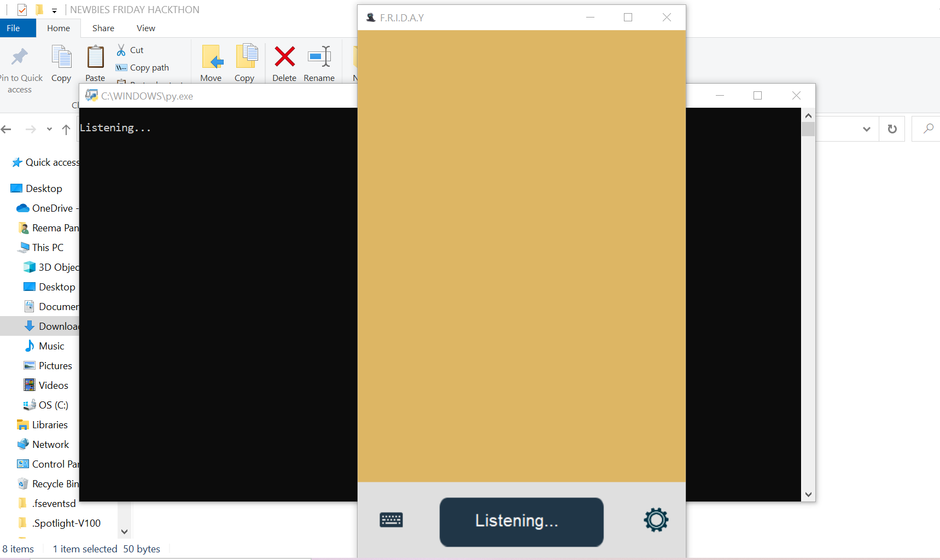Open recent locations dropdown arrow
940x560 pixels.
click(x=49, y=130)
